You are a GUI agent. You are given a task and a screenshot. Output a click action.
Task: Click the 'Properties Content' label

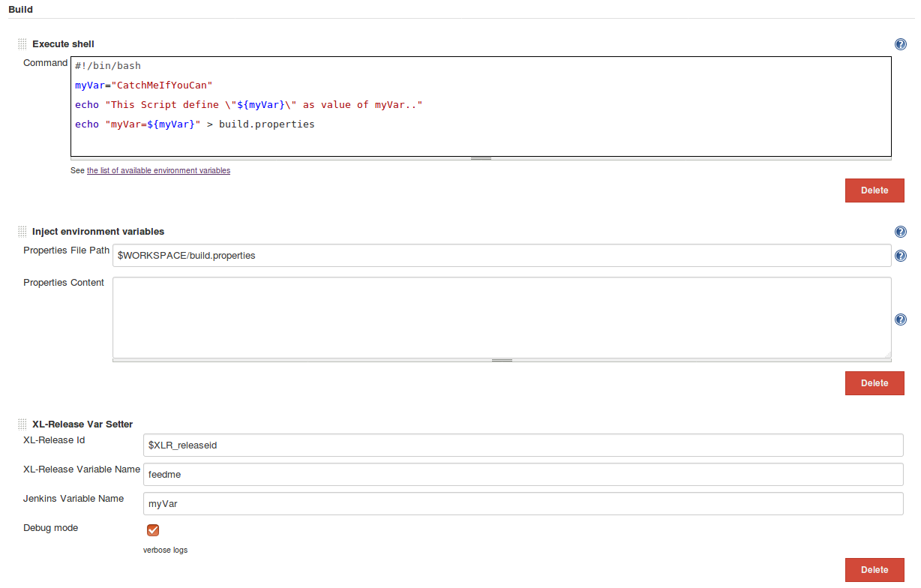[x=64, y=283]
